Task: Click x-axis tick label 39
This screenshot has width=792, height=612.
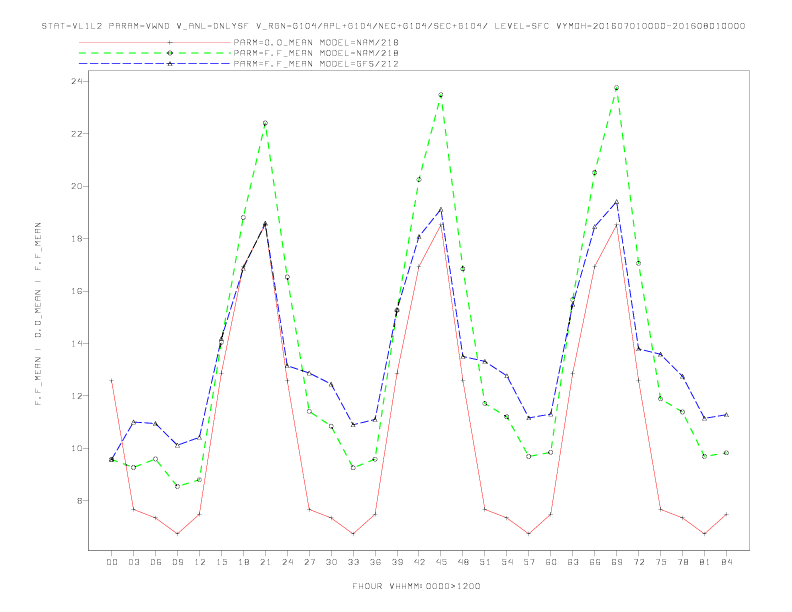Action: click(397, 562)
